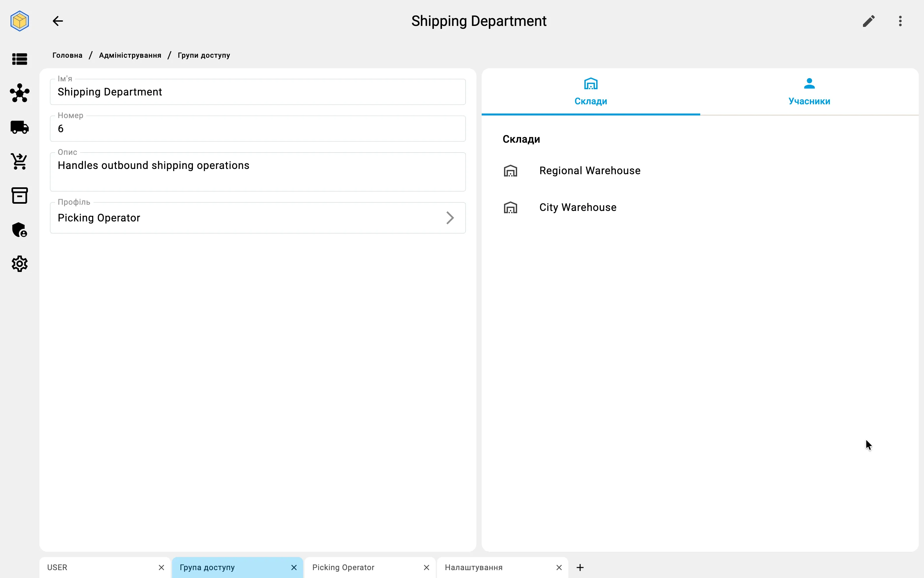Screen dimensions: 924x578
Task: Open the shield user admin icon
Action: click(19, 230)
